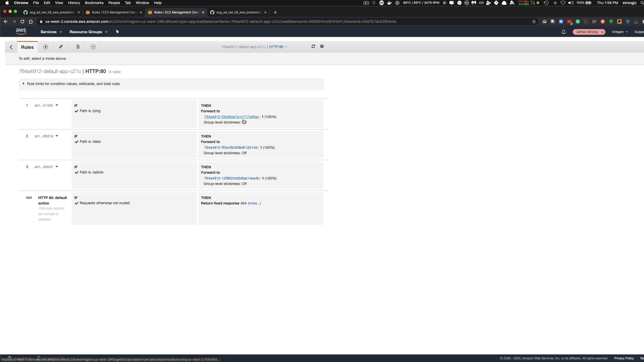Click the delete rules minus icon
Viewport: 644px width, 362px height.
93,47
